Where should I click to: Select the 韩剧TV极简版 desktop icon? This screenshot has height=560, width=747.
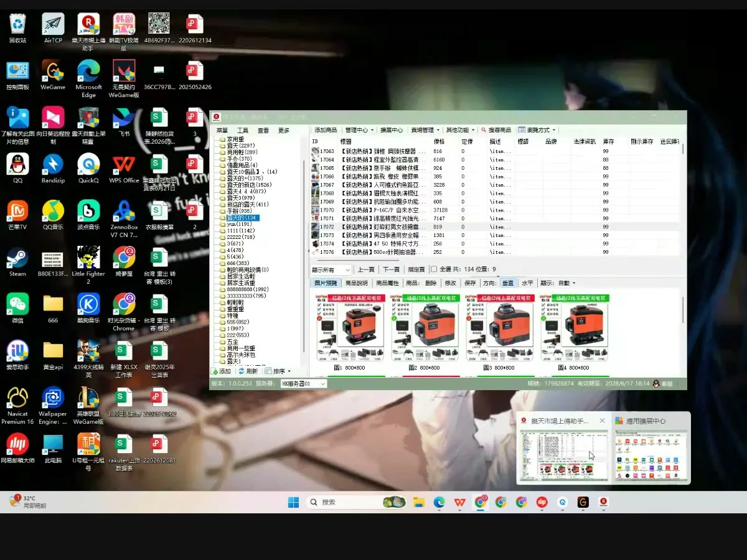pos(124,32)
